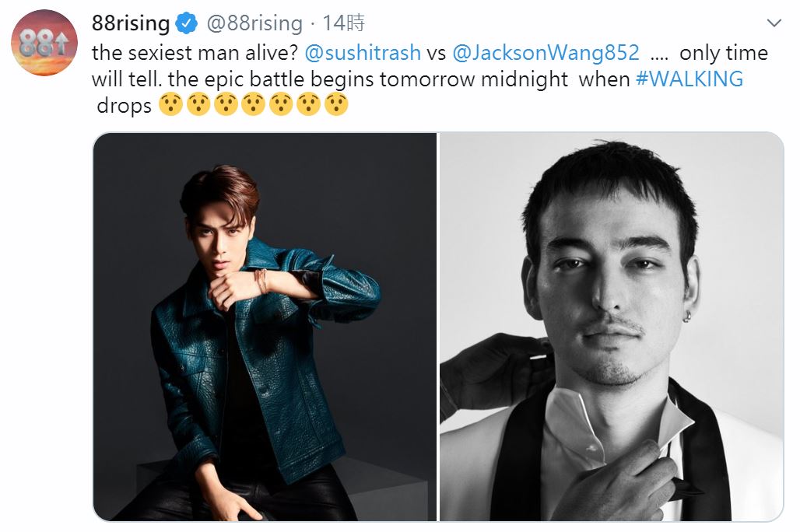This screenshot has width=800, height=532.
Task: Visit the @sushitrash mention
Action: tap(363, 53)
